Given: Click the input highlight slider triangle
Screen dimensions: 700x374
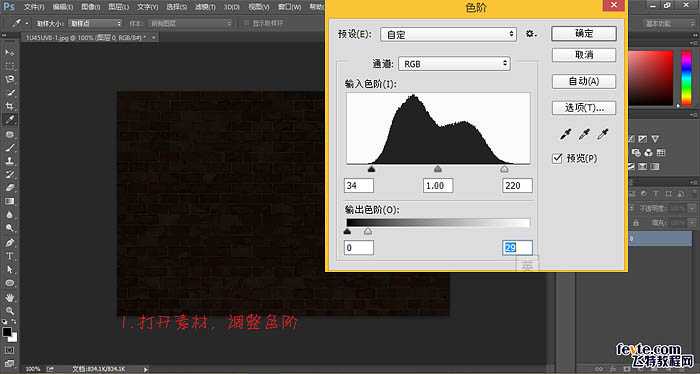Looking at the screenshot, I should pos(504,169).
